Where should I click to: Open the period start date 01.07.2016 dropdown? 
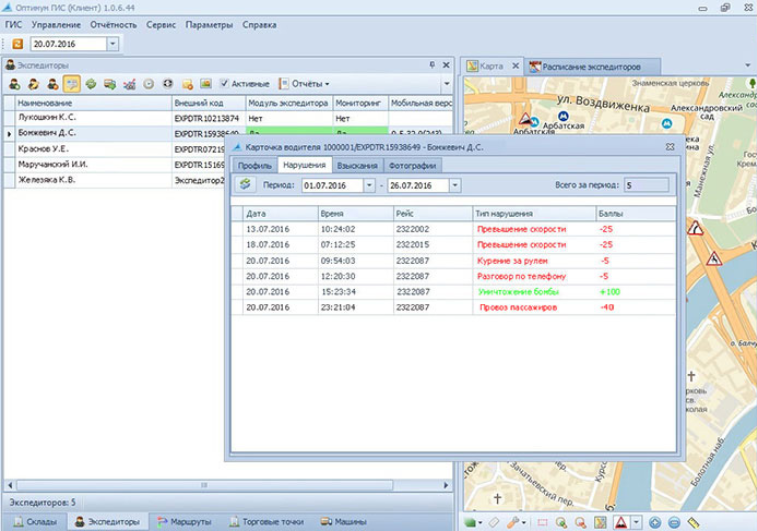pos(369,185)
